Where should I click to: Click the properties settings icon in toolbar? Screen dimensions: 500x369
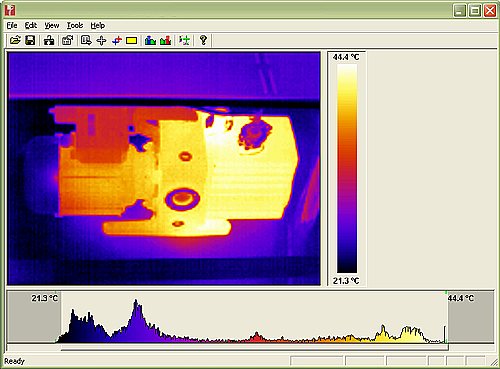point(68,41)
